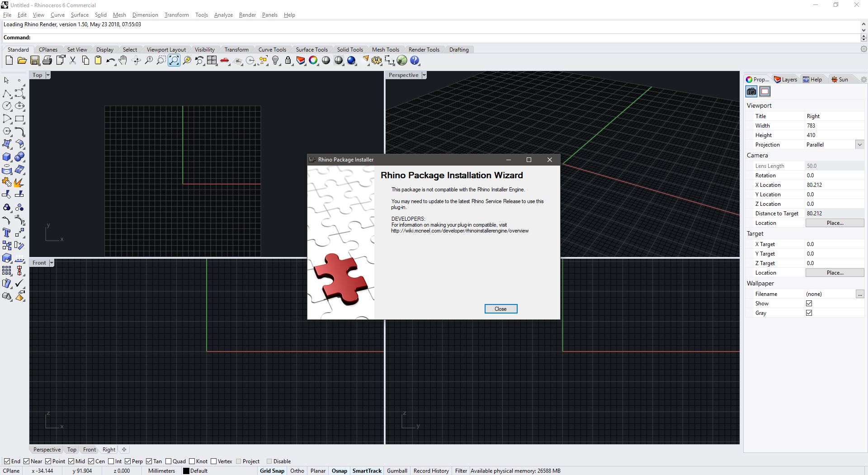
Task: Toggle the End osnap checkbox
Action: tap(7, 461)
